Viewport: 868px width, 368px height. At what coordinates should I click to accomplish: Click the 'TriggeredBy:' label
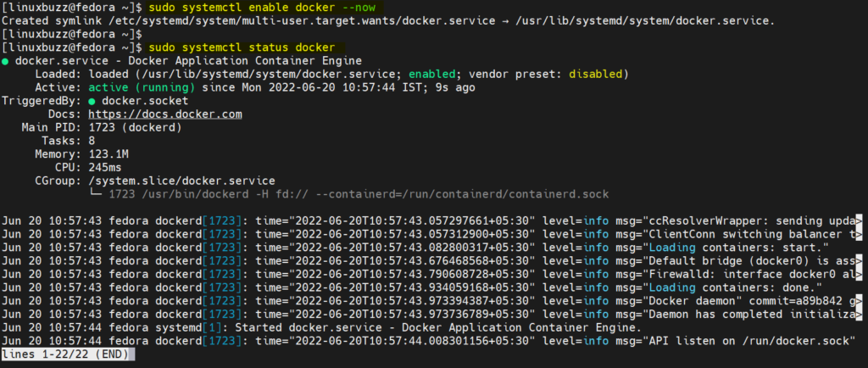tap(42, 101)
